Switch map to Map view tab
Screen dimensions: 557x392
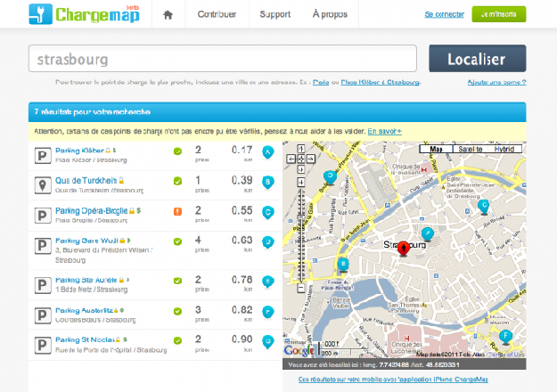(x=436, y=149)
